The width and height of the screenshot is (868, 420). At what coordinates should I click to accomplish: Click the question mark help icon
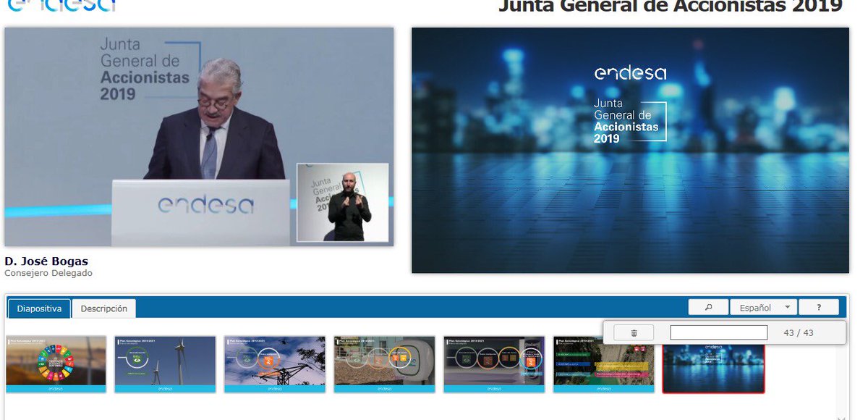click(819, 306)
